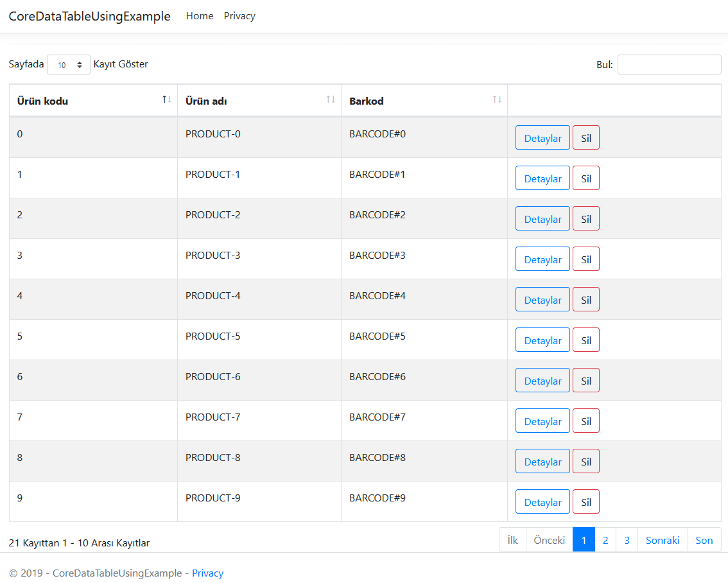
Task: Delete PRODUCT-9 with its Sil button
Action: (585, 501)
